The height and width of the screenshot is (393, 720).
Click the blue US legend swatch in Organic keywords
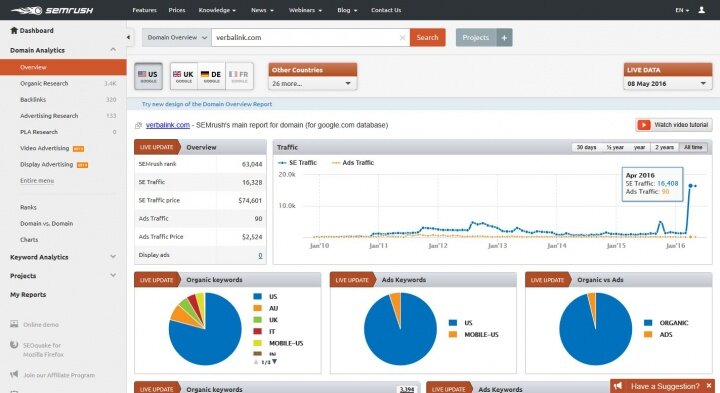(x=258, y=297)
